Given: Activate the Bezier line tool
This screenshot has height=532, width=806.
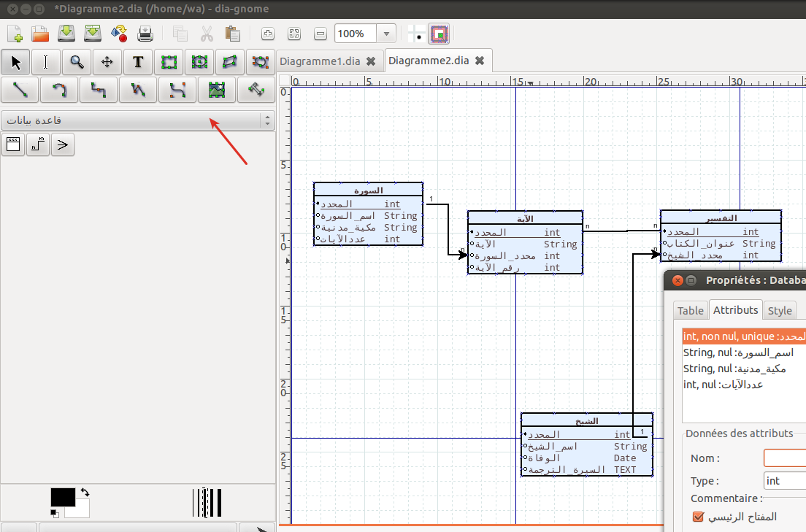Looking at the screenshot, I should 177,89.
